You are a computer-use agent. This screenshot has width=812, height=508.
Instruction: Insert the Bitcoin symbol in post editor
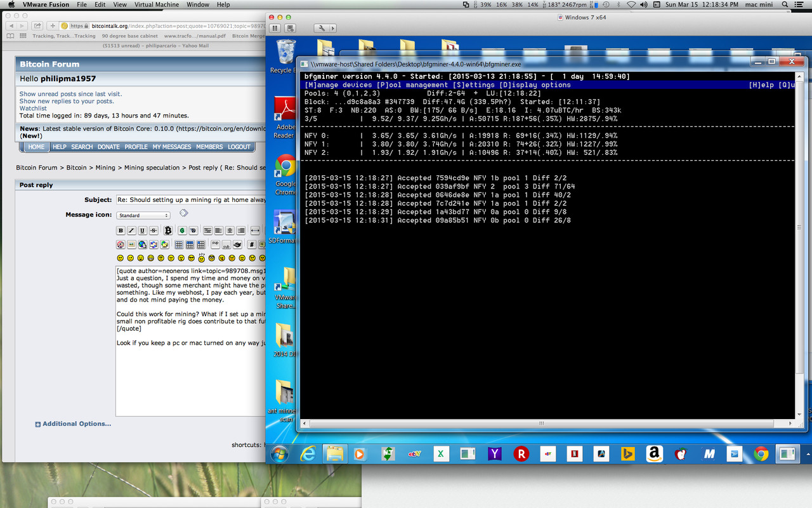168,231
